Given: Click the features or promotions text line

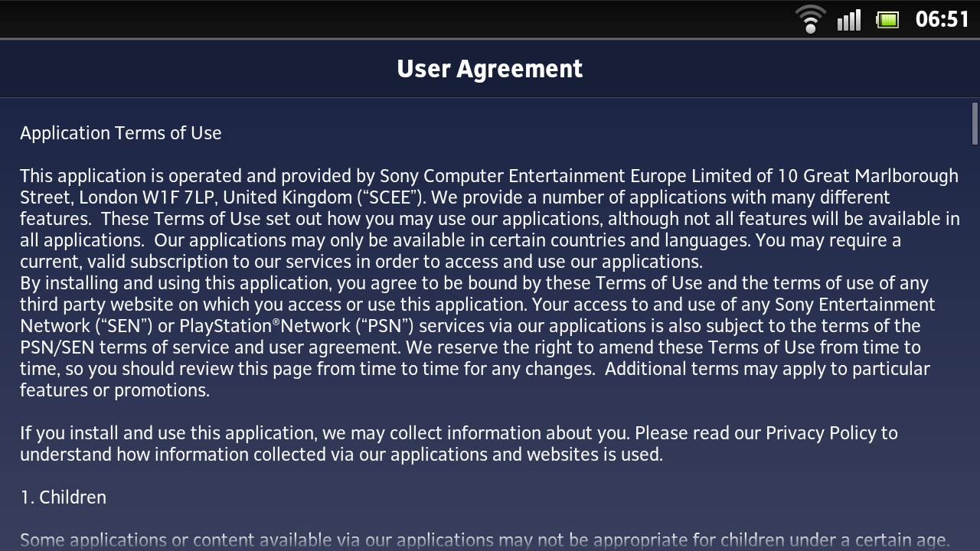Looking at the screenshot, I should [115, 390].
